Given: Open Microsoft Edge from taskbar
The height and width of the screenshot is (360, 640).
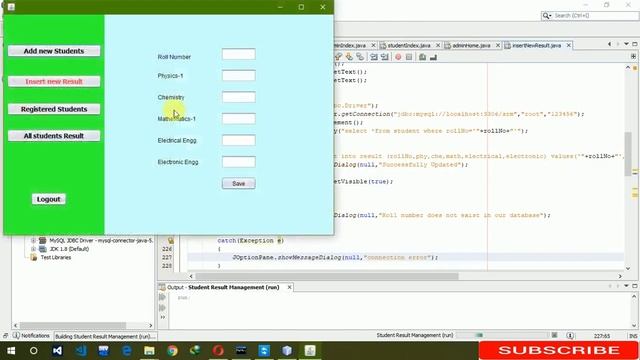Looking at the screenshot, I should [x=127, y=351].
